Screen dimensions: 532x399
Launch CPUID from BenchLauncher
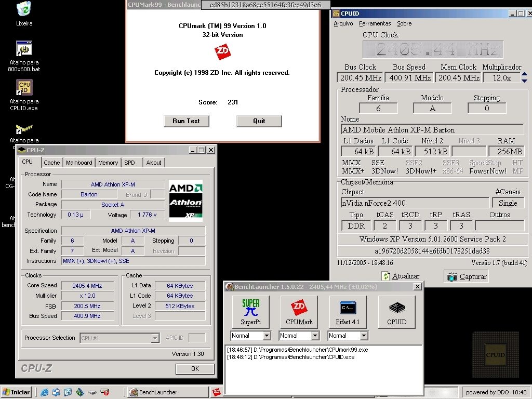pos(396,312)
